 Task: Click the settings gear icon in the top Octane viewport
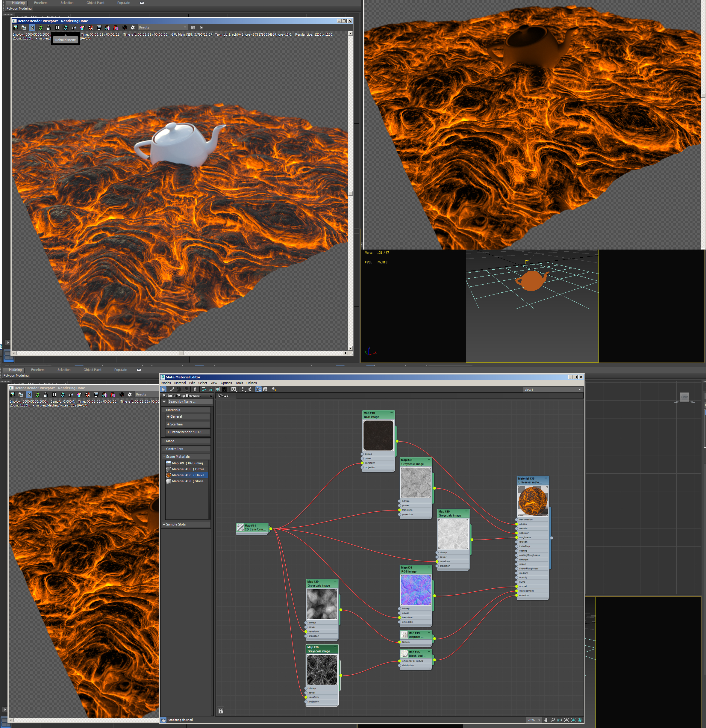[133, 28]
